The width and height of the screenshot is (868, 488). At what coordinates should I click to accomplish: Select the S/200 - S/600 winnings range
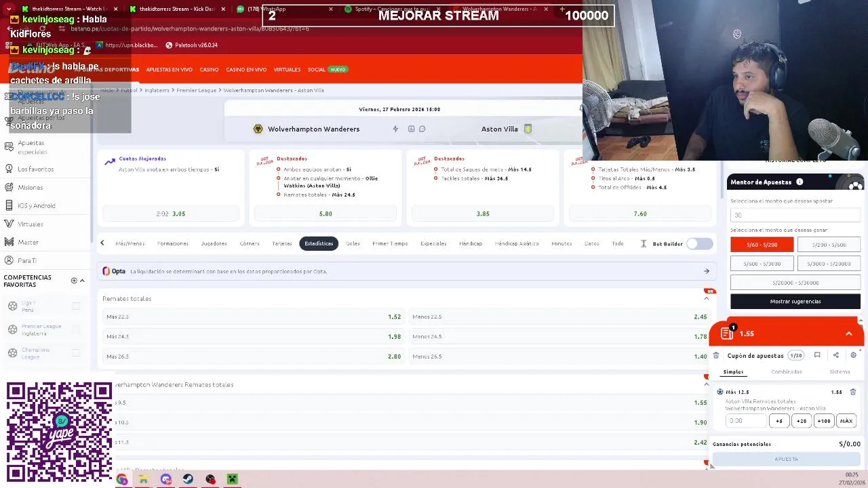(829, 245)
